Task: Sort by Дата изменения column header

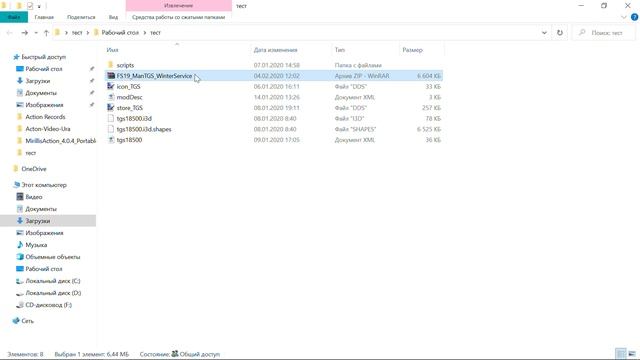Action: [x=276, y=50]
